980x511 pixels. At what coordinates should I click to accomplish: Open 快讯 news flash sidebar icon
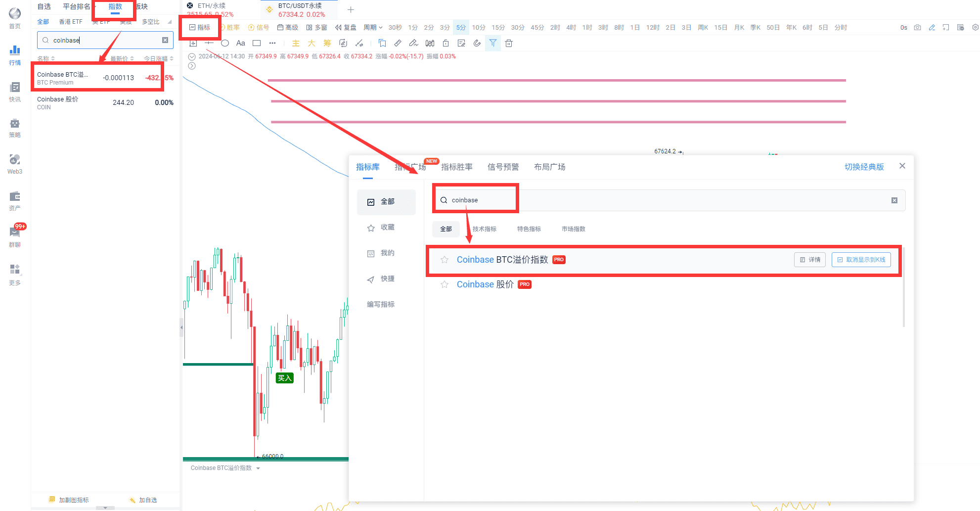point(15,92)
